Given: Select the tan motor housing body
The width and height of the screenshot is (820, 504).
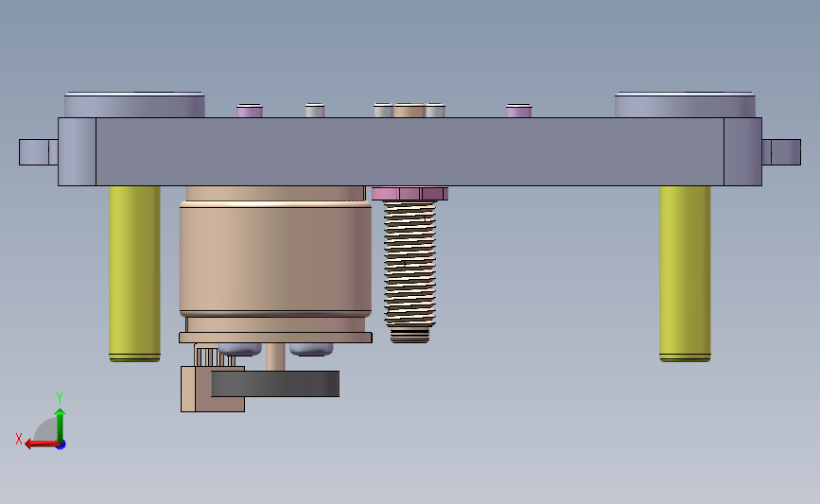Looking at the screenshot, I should coord(275,259).
